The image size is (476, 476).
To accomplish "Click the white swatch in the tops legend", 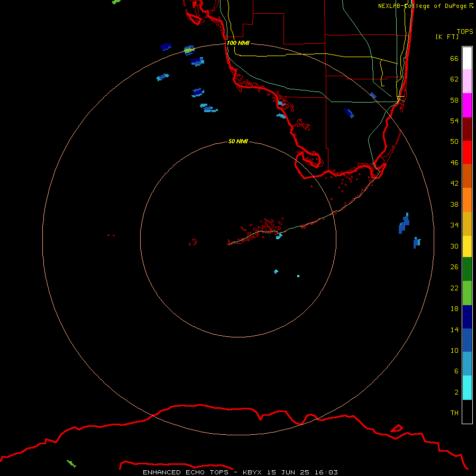I will pyautogui.click(x=467, y=58).
